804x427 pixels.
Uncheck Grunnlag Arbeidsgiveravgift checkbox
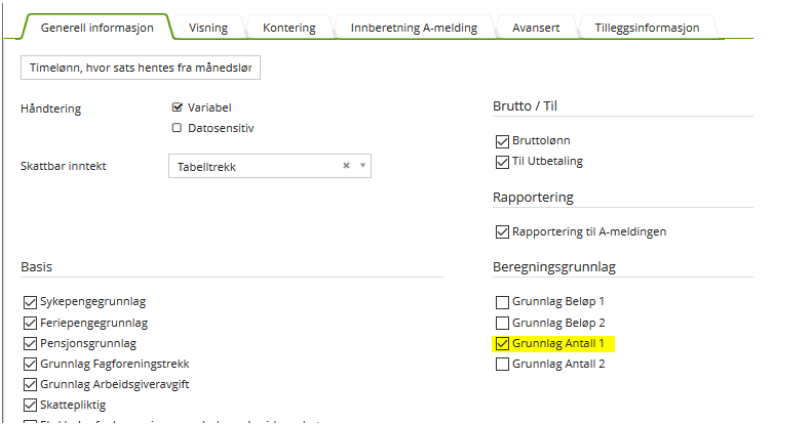click(30, 384)
